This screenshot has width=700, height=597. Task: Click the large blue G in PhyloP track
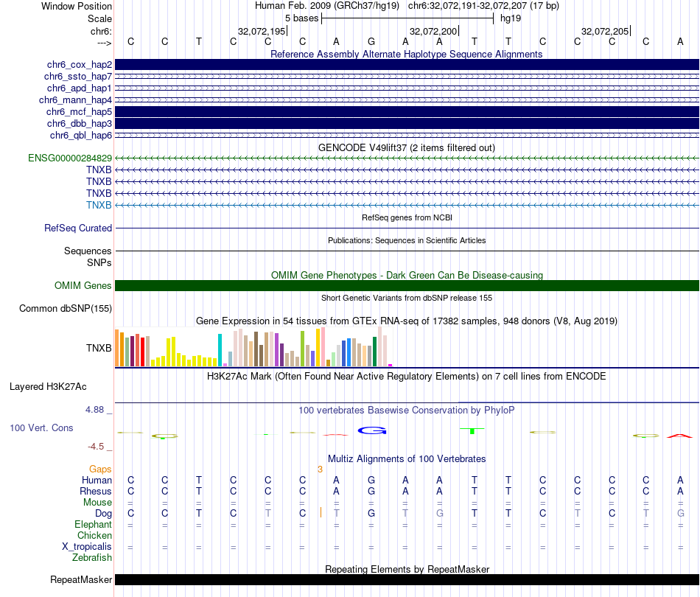point(371,430)
